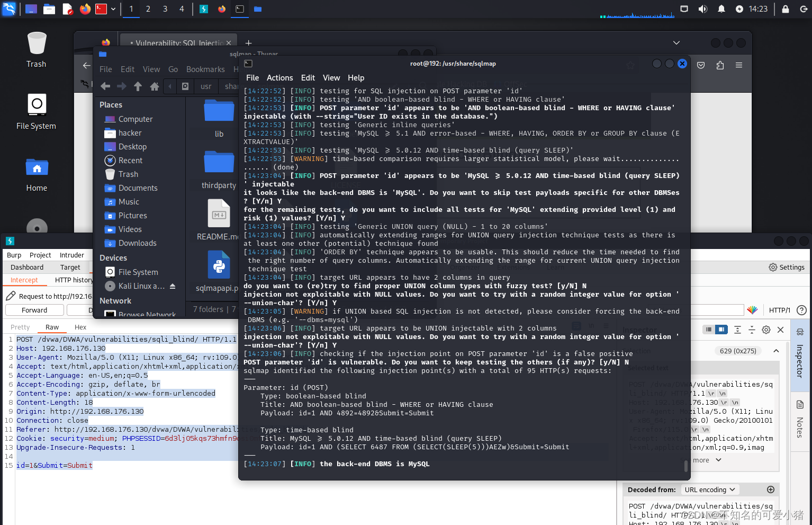Open the Notes side tab in Burp

[x=800, y=420]
